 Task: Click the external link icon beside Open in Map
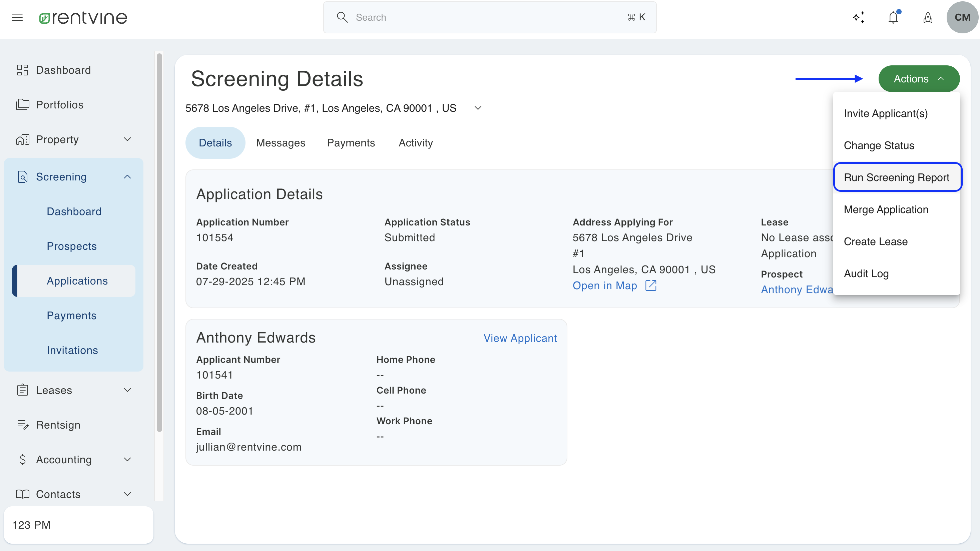651,286
